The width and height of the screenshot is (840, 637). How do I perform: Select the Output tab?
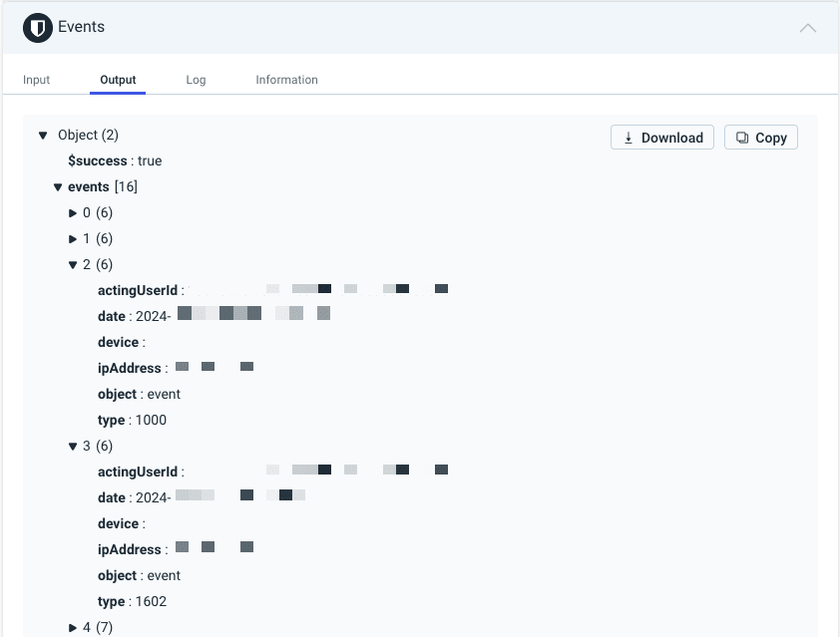click(x=118, y=79)
